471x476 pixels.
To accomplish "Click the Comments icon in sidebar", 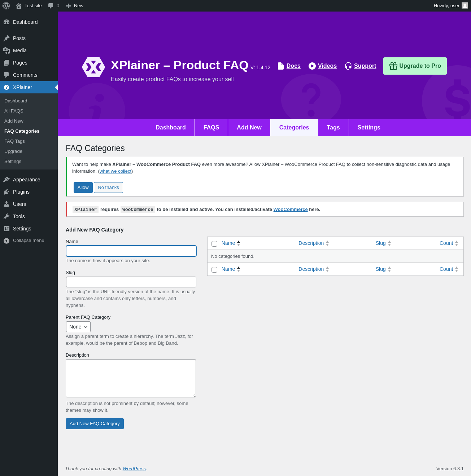I will click(6, 75).
